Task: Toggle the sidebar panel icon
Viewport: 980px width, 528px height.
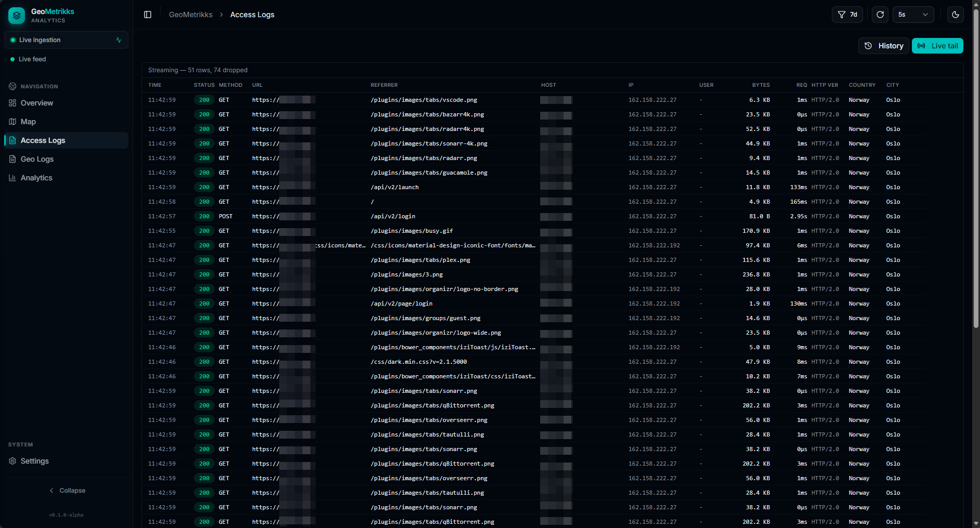Action: point(148,15)
